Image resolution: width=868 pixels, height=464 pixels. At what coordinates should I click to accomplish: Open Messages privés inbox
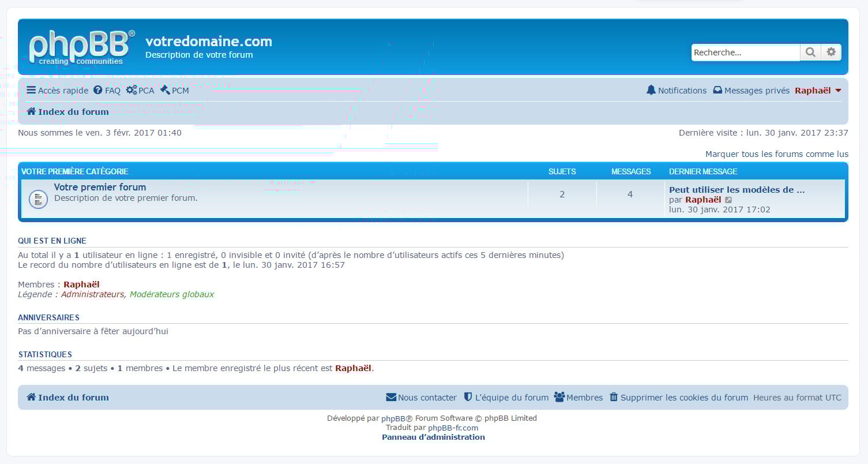click(751, 91)
